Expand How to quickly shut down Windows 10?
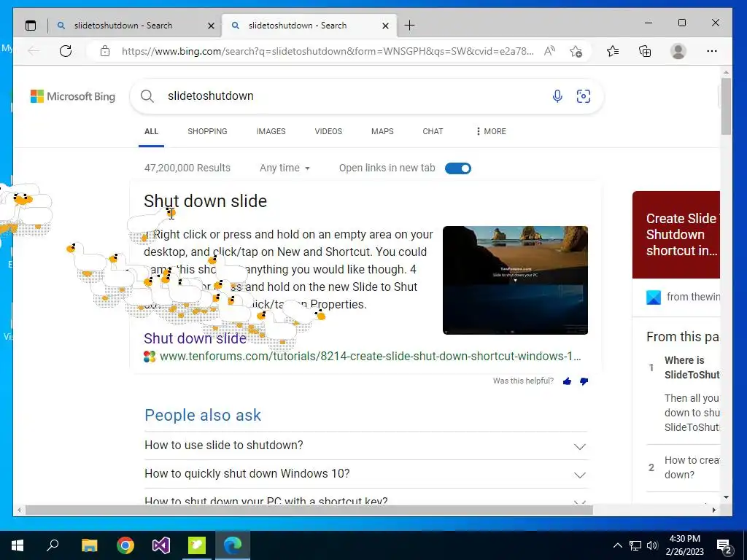Screen dimensions: 747x560 coord(366,474)
